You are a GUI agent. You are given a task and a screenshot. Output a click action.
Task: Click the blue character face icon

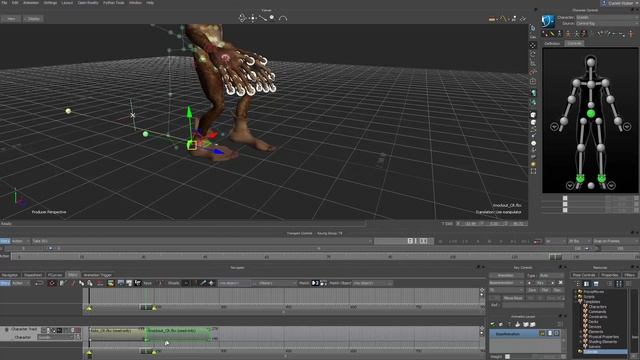click(x=548, y=21)
